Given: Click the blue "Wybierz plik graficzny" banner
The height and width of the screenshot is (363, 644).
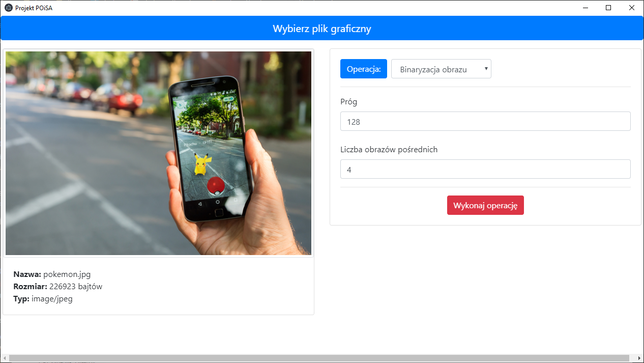Looking at the screenshot, I should point(321,28).
